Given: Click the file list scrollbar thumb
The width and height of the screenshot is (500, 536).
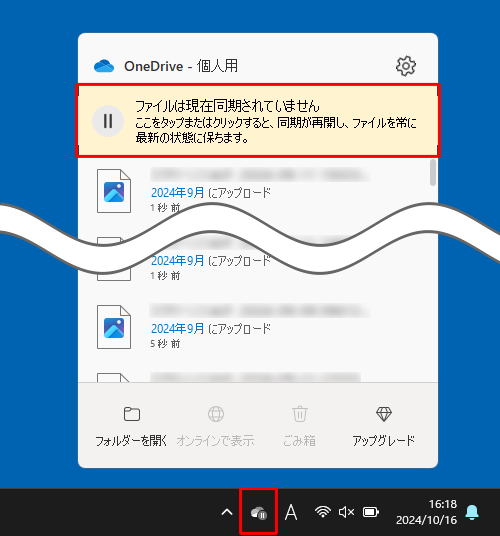Looking at the screenshot, I should pos(433,173).
